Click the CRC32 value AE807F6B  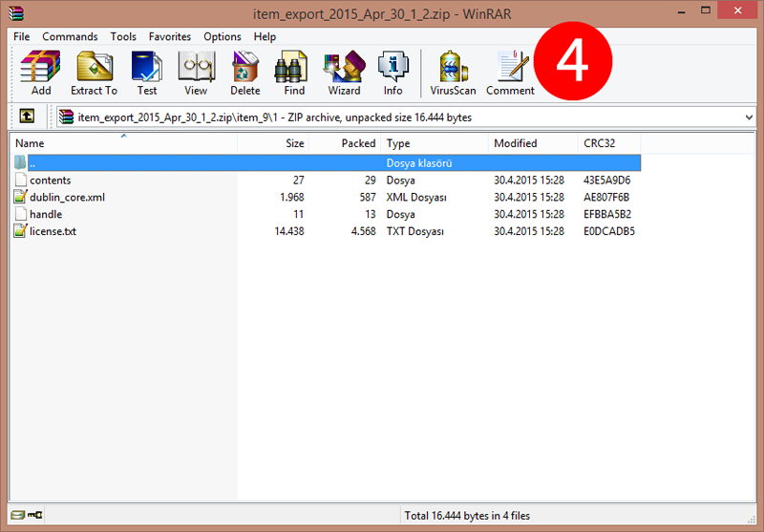(606, 198)
